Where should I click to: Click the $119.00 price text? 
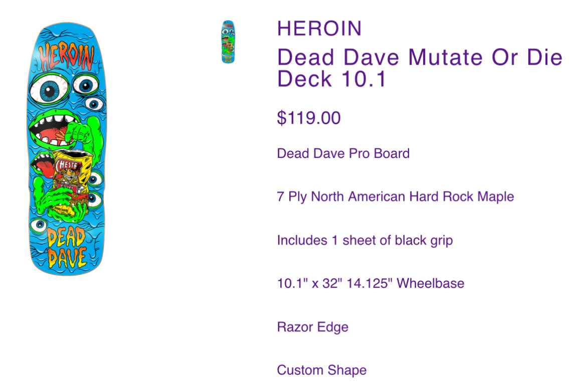click(x=309, y=118)
